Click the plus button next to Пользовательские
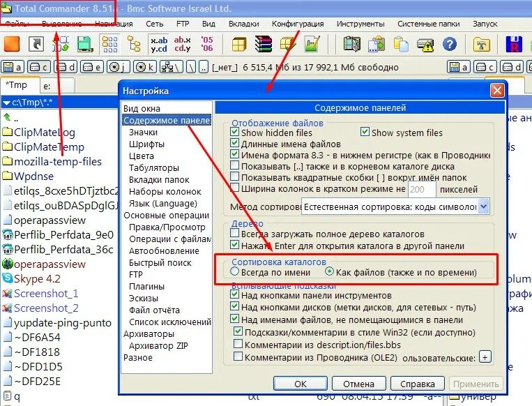Viewport: 532px width, 406px height. pos(485,357)
